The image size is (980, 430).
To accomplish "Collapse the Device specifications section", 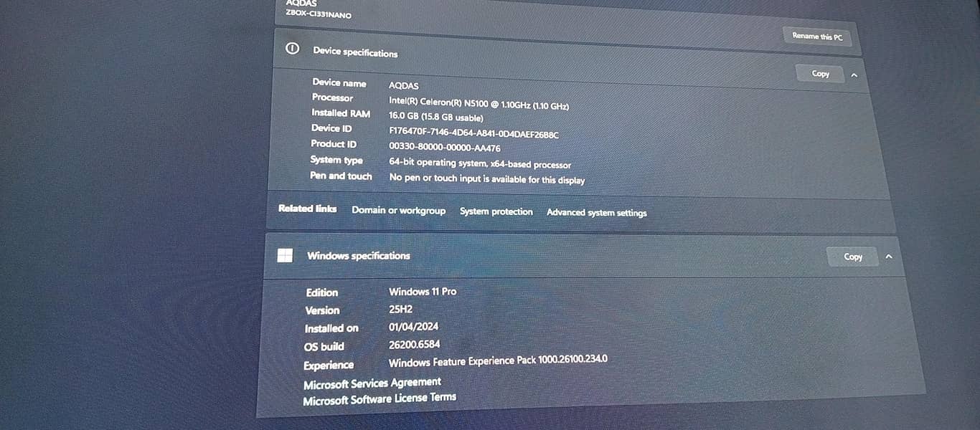I will [854, 75].
